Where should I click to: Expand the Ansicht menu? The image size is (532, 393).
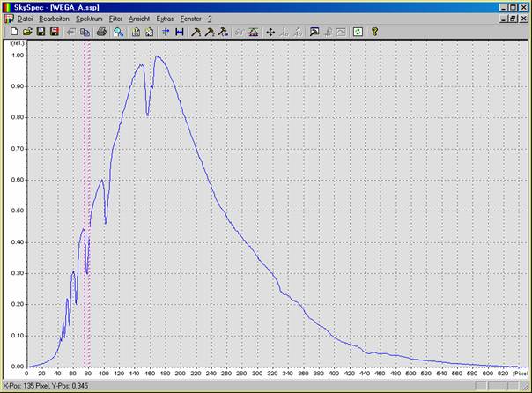tap(139, 19)
